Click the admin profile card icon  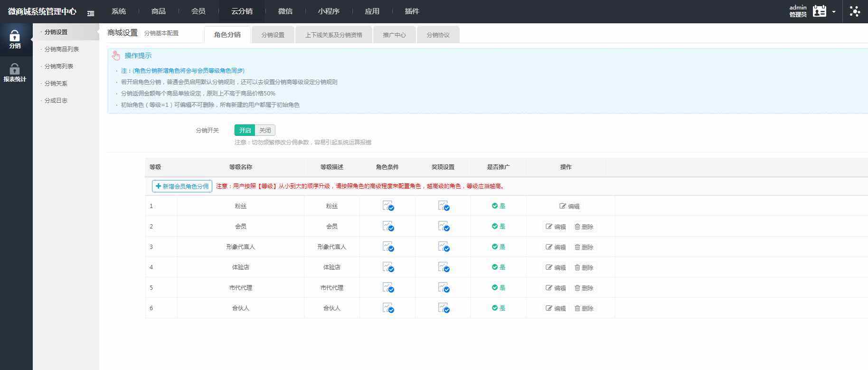[x=819, y=11]
